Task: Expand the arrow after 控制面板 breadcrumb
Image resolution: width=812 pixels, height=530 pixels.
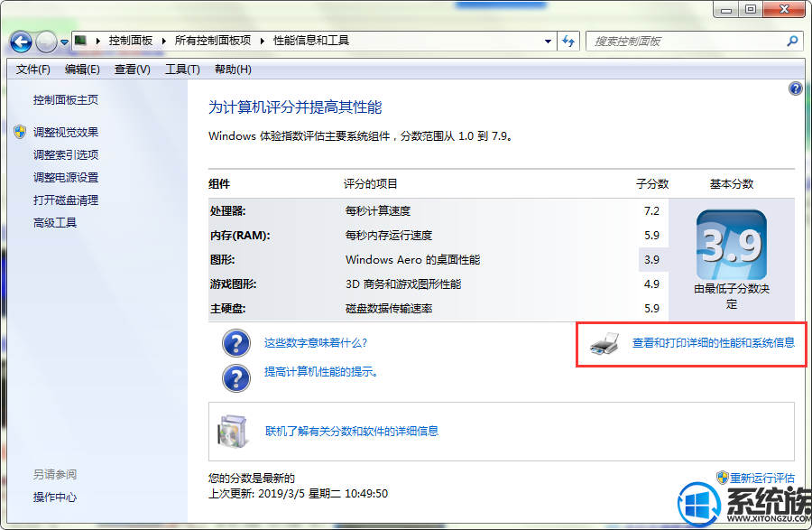Action: 163,41
